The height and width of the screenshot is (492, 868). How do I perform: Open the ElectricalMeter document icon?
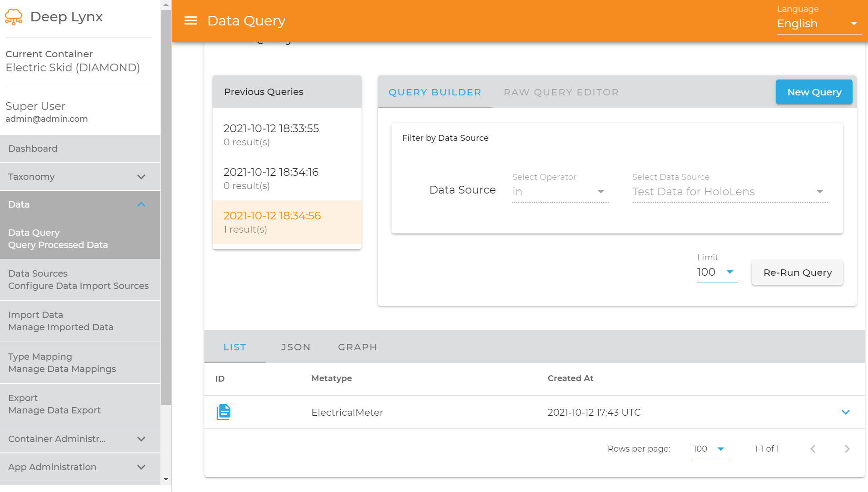[x=223, y=412]
